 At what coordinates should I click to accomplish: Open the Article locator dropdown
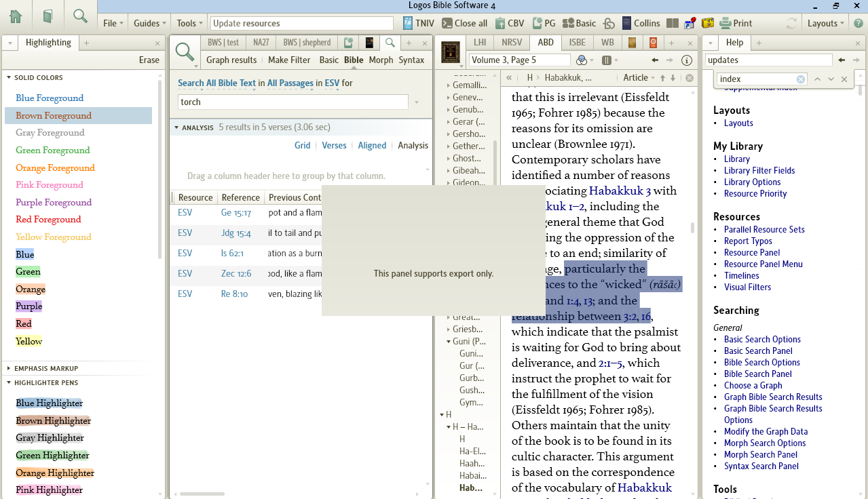[x=640, y=78]
